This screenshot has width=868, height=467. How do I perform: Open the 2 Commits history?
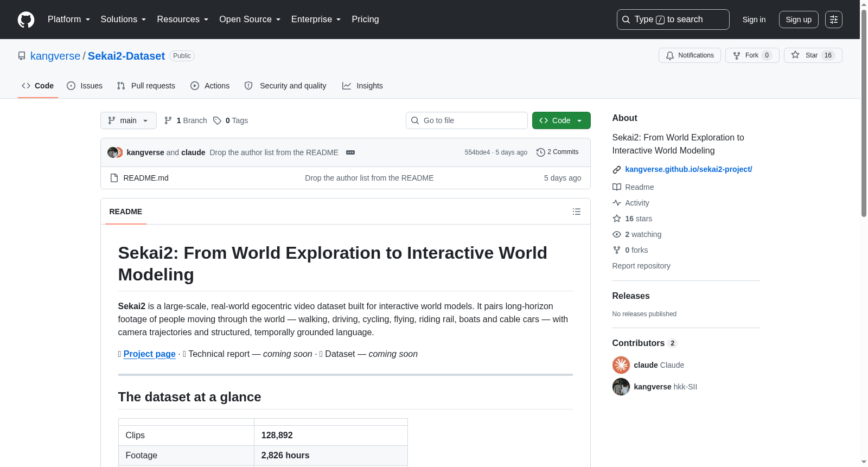click(557, 152)
